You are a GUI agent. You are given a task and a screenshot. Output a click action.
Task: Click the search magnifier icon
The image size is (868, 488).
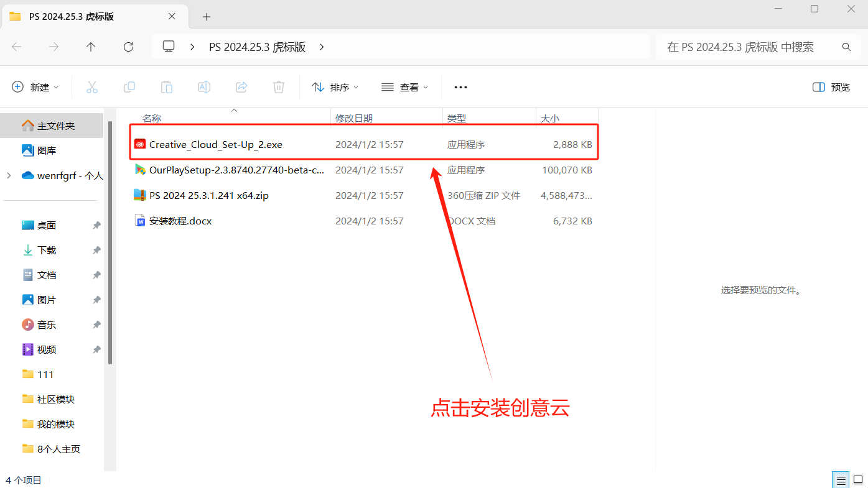[x=846, y=47]
